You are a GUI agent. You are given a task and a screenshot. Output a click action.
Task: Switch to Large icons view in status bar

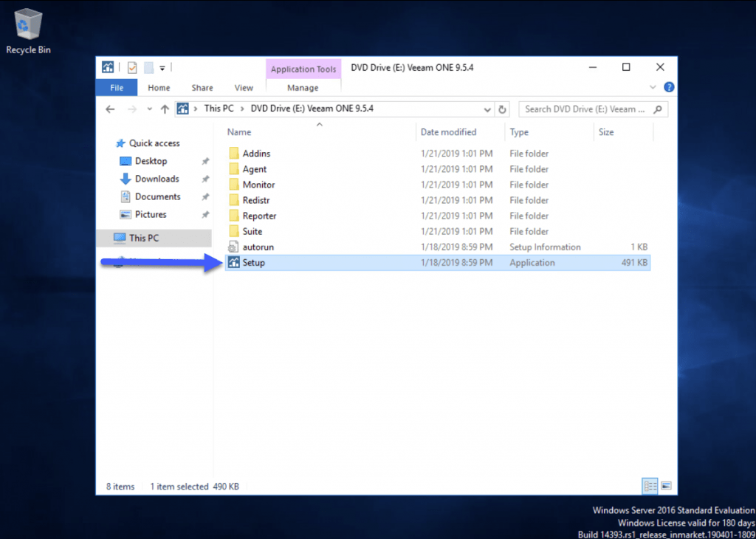(x=667, y=486)
